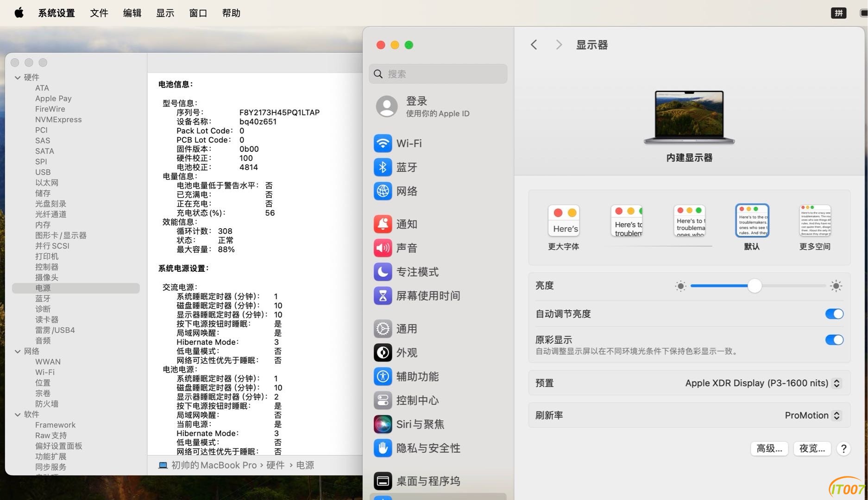Select 雷雳/USB4 in hardware tree
The width and height of the screenshot is (868, 500).
(55, 330)
